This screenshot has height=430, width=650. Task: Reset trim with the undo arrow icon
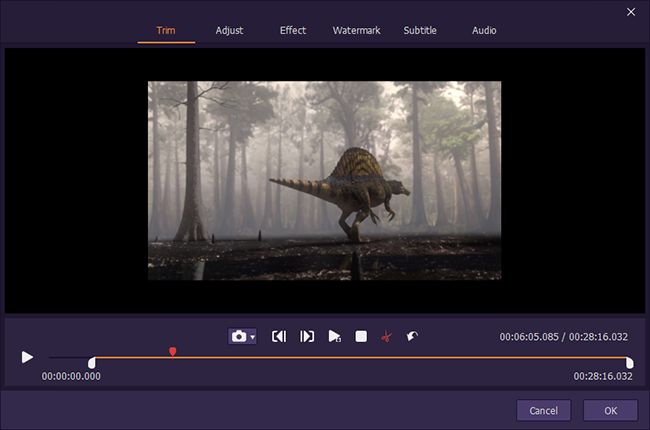tap(412, 336)
